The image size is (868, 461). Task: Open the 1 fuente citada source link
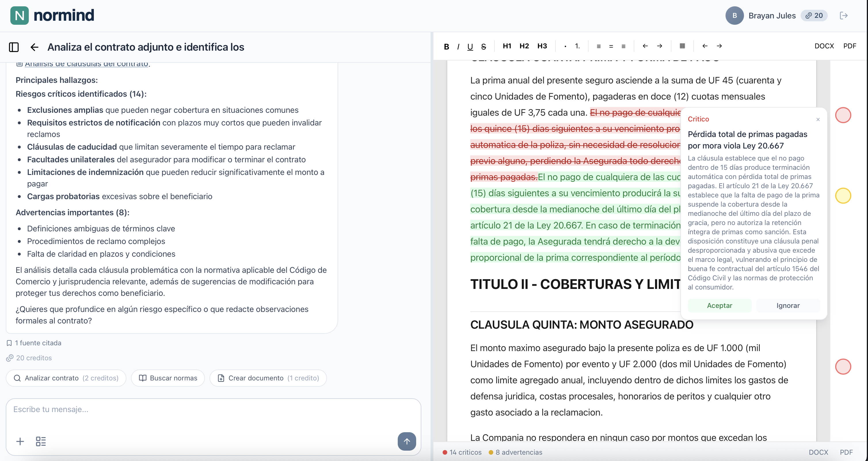click(34, 343)
